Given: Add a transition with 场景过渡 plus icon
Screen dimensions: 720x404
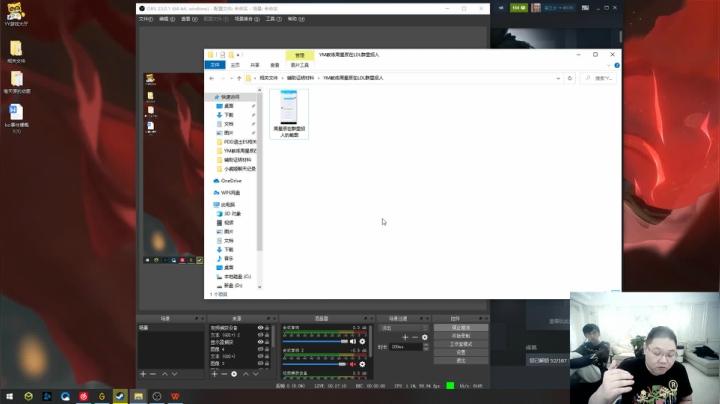Looking at the screenshot, I should tap(405, 337).
